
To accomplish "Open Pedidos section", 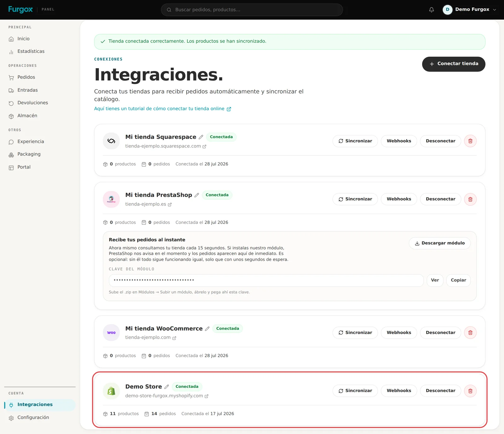I will pos(40,77).
